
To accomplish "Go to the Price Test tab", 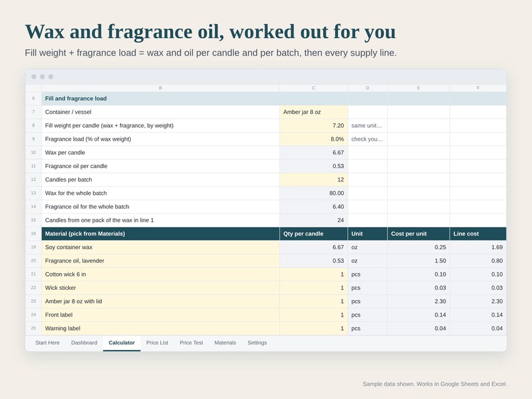I will (x=192, y=343).
